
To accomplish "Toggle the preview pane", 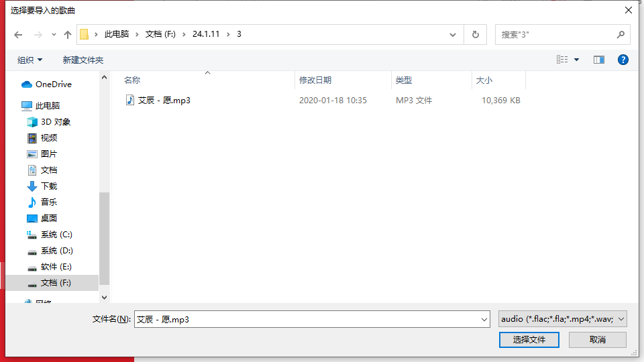I will [599, 60].
